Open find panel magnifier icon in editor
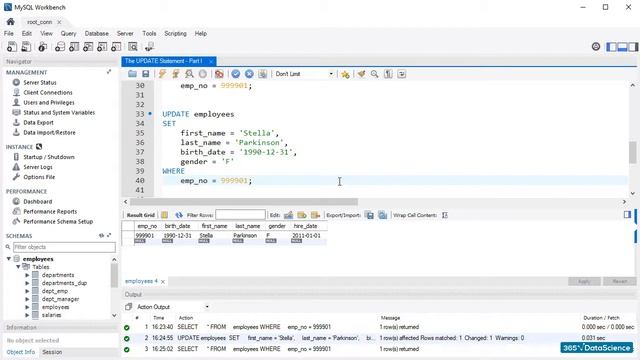Image resolution: width=640 pixels, height=360 pixels. [374, 74]
